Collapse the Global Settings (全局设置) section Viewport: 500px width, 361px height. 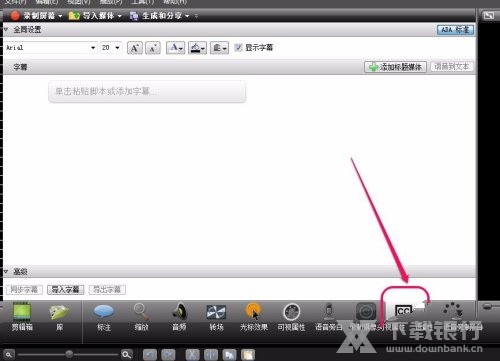click(x=6, y=30)
